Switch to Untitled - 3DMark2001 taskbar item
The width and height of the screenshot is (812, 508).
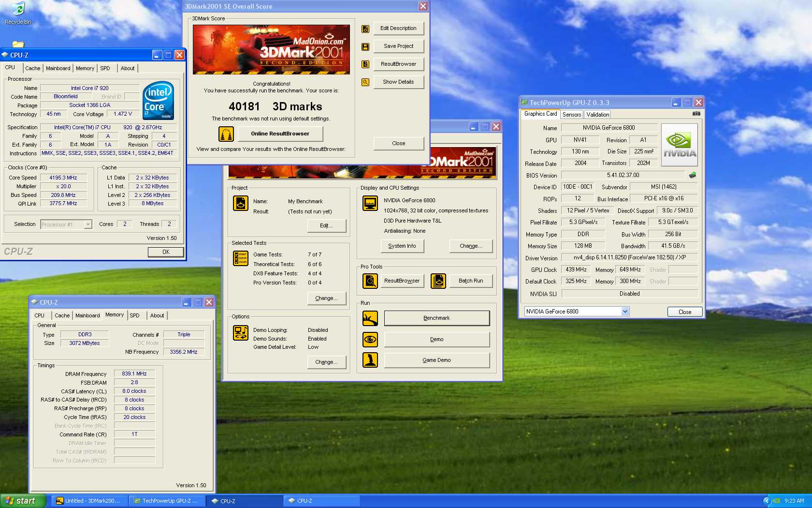pyautogui.click(x=89, y=501)
